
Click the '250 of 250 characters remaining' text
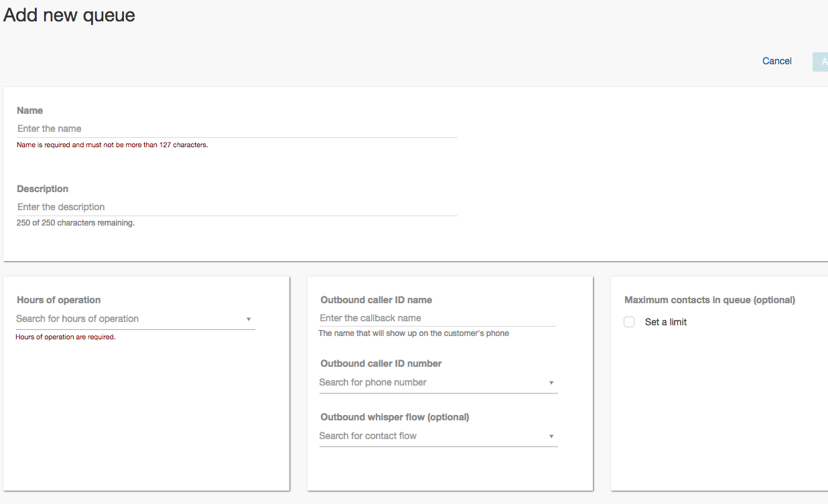click(x=76, y=223)
